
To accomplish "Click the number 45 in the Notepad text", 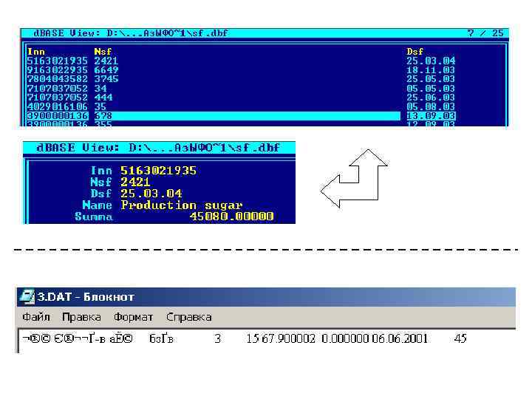I will click(x=460, y=338).
